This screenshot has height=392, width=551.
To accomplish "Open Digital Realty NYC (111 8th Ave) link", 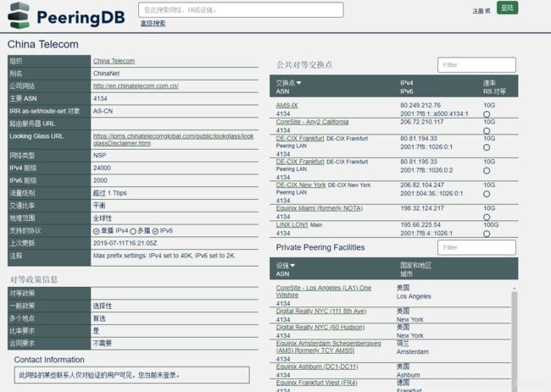I will click(321, 311).
